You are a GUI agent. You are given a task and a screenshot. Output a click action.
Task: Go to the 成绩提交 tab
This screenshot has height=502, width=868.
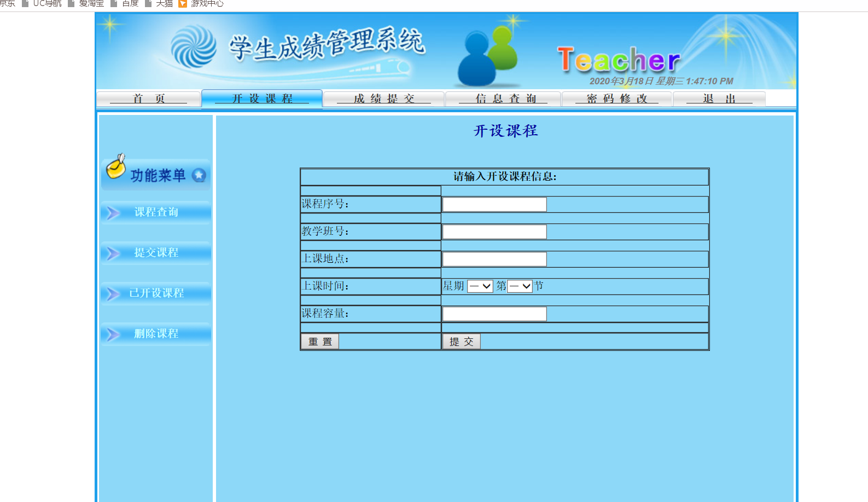pos(384,99)
